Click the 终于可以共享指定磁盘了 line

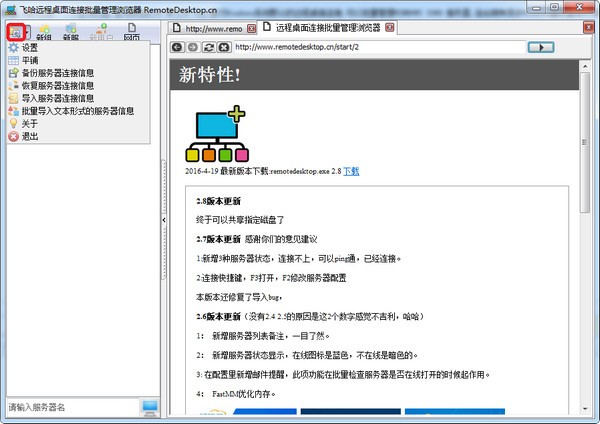pos(240,220)
